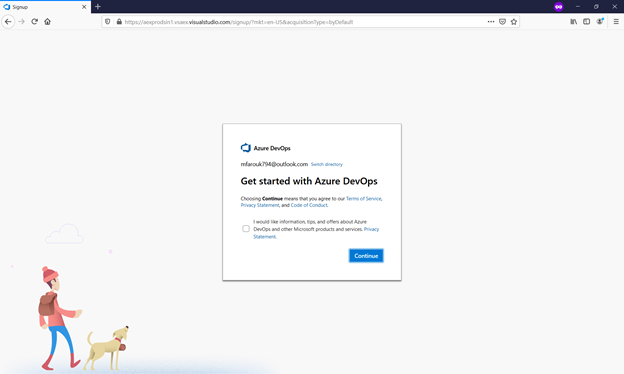
Task: Open page actions three-dot menu
Action: click(x=491, y=21)
